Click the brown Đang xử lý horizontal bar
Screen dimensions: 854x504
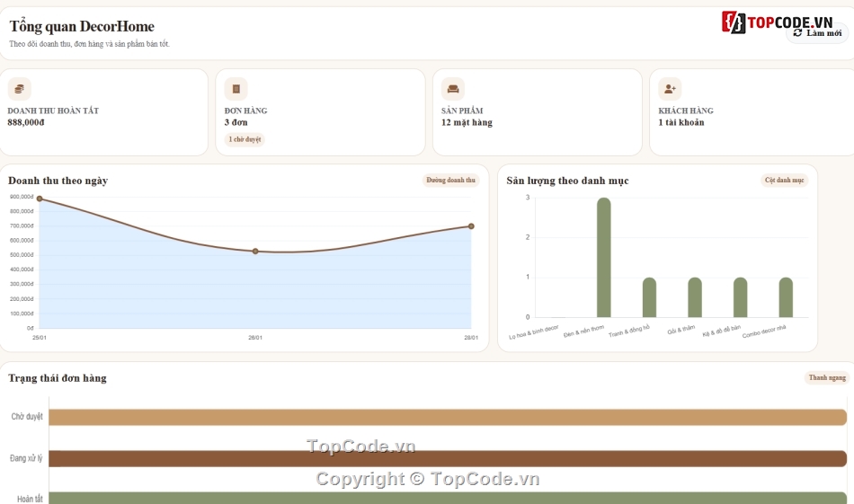click(x=448, y=458)
